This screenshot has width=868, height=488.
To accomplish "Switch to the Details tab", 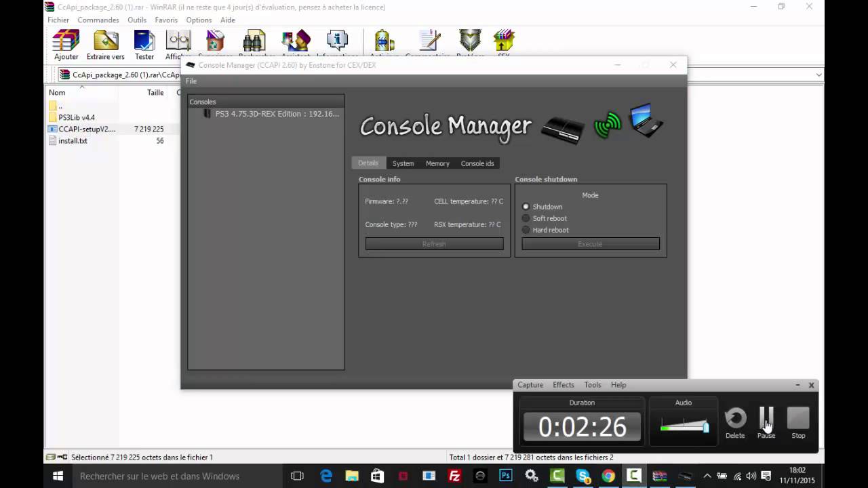I will pos(368,163).
